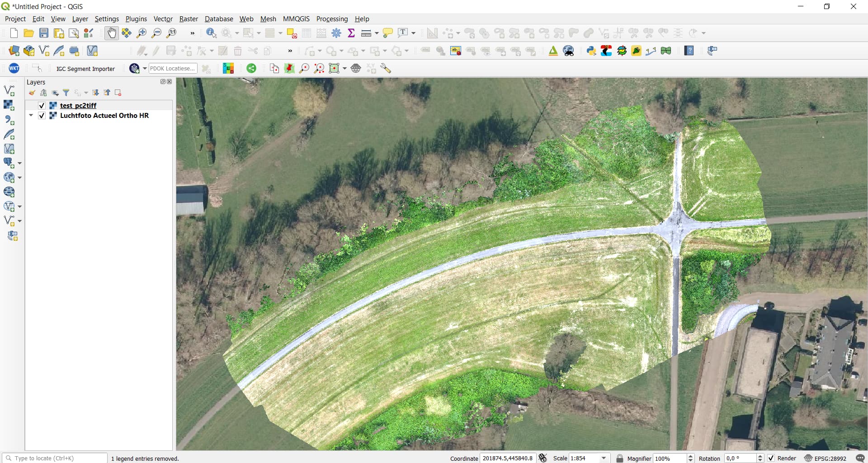Select the Pan Map tool
This screenshot has height=463, width=868.
(x=112, y=33)
